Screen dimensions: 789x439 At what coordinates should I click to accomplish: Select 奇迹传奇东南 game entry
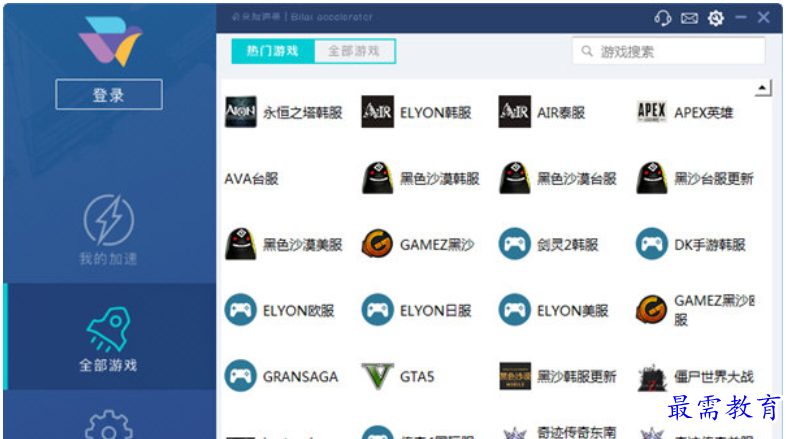click(x=577, y=432)
